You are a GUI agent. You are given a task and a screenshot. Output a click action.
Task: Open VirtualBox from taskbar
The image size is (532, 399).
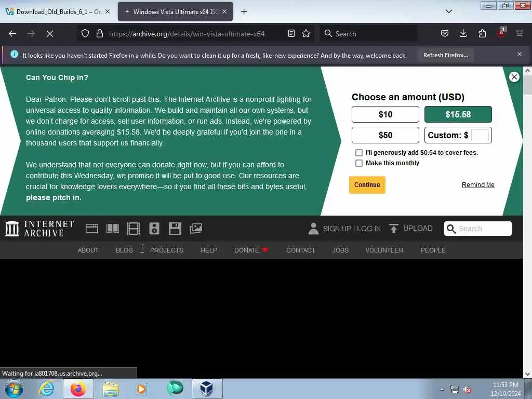207,389
